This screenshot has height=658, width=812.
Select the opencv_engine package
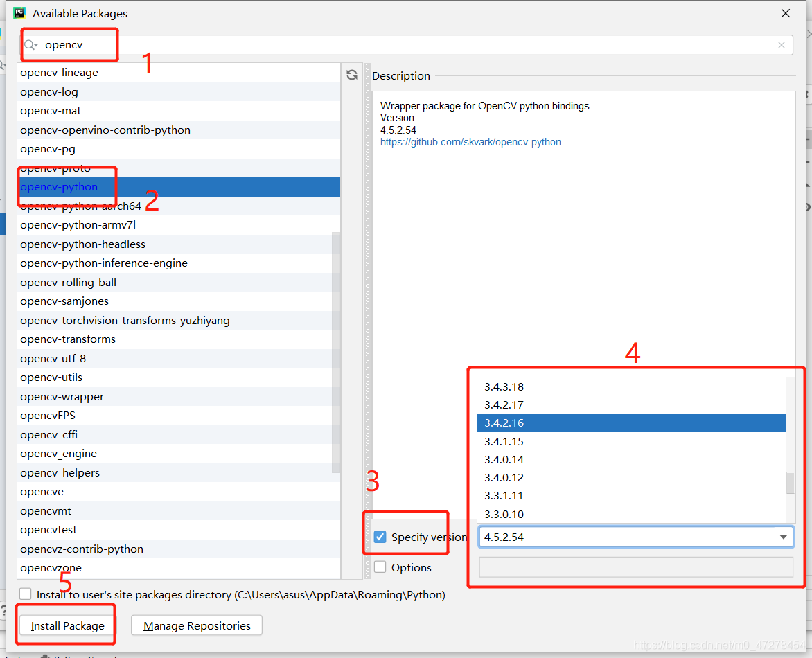(x=179, y=454)
